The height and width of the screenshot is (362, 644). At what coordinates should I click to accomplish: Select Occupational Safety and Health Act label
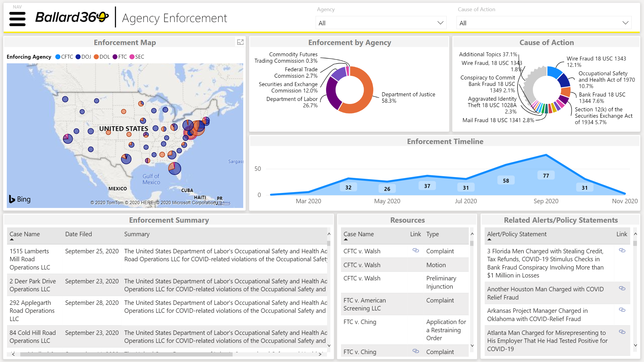click(x=607, y=80)
